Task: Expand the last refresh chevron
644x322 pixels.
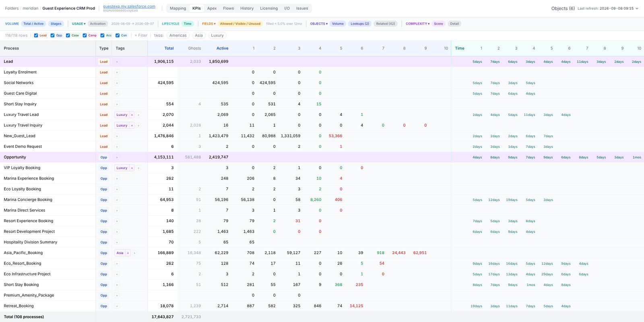Action: [x=637, y=8]
